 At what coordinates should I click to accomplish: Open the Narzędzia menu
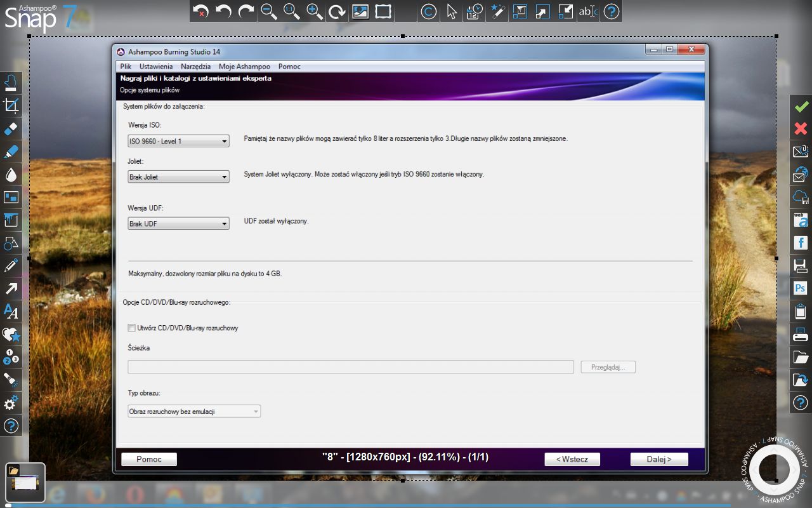[x=195, y=66]
